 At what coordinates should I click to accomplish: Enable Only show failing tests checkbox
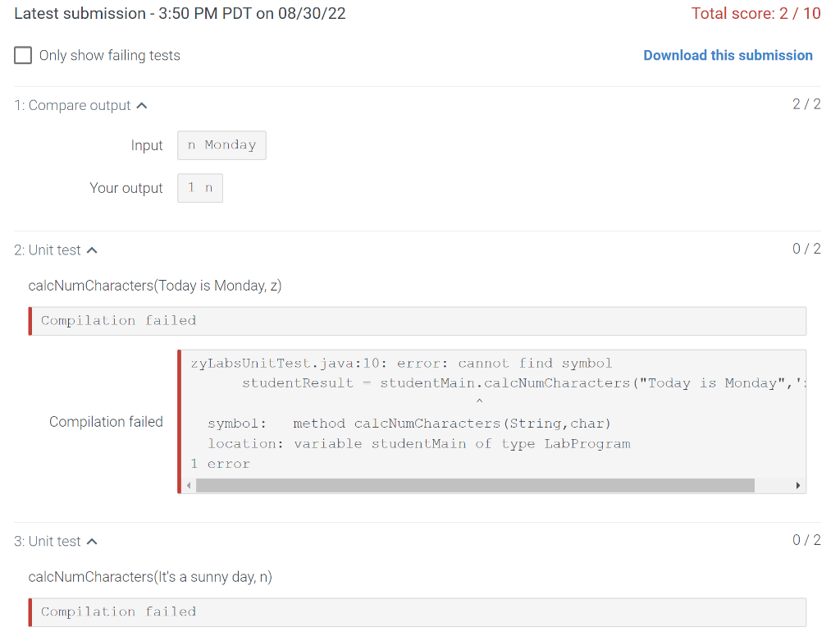pyautogui.click(x=23, y=55)
